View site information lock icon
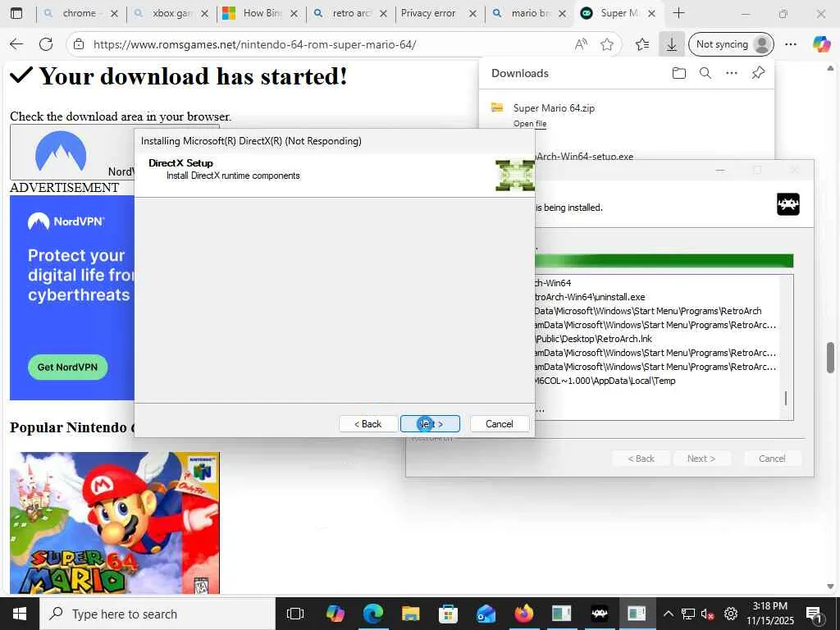840x630 pixels. tap(79, 44)
